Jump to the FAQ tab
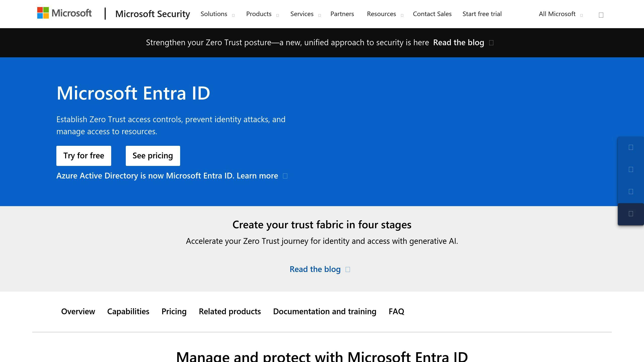 [x=396, y=311]
